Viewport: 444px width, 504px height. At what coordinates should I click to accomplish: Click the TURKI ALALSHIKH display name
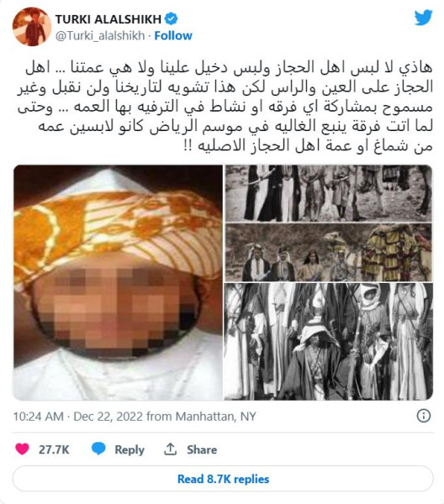[x=108, y=19]
